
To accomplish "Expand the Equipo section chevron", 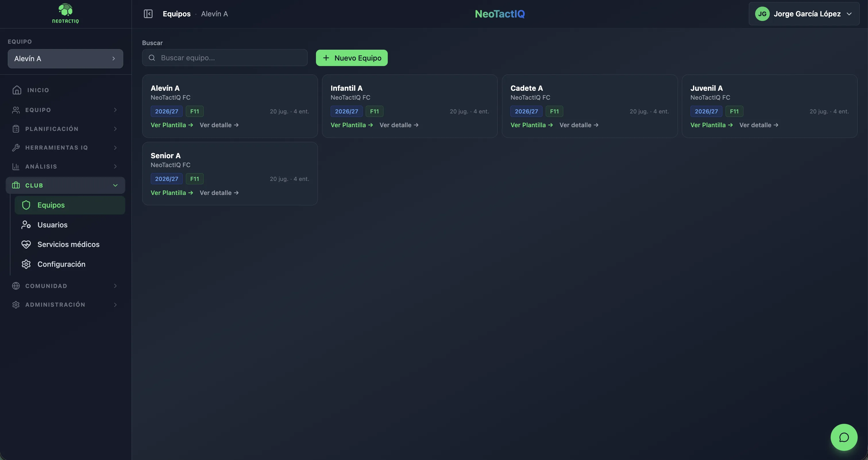I will (115, 110).
